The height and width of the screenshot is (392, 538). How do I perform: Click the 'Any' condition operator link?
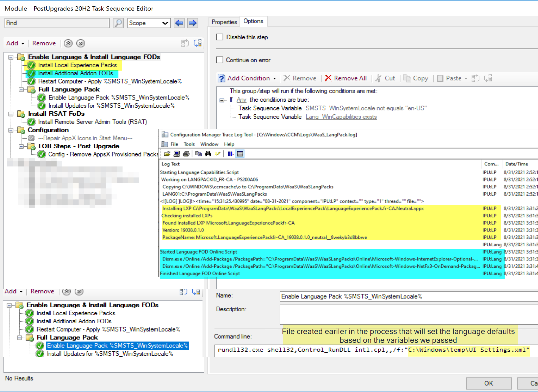coord(242,99)
